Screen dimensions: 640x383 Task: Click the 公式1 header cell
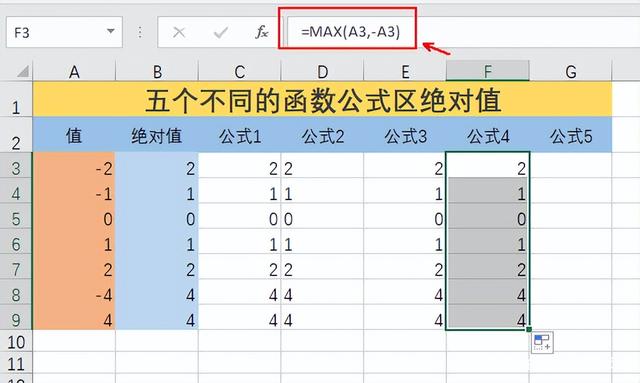(x=240, y=135)
